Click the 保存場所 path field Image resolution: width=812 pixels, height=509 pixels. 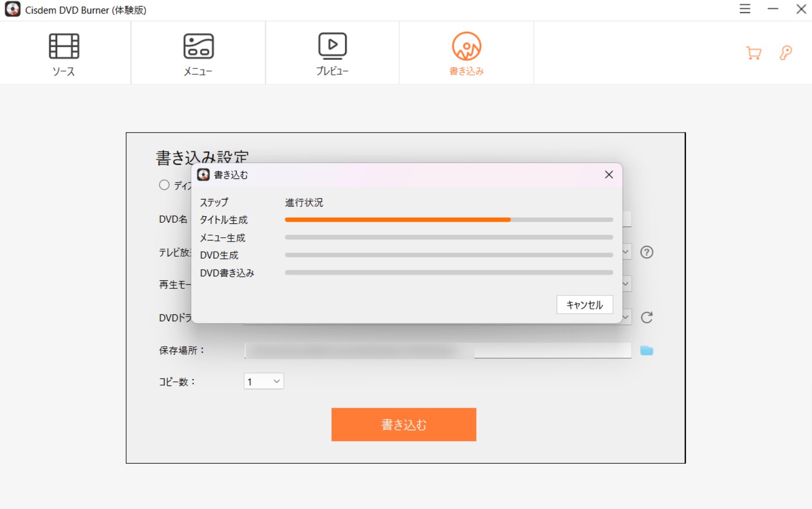pos(438,350)
